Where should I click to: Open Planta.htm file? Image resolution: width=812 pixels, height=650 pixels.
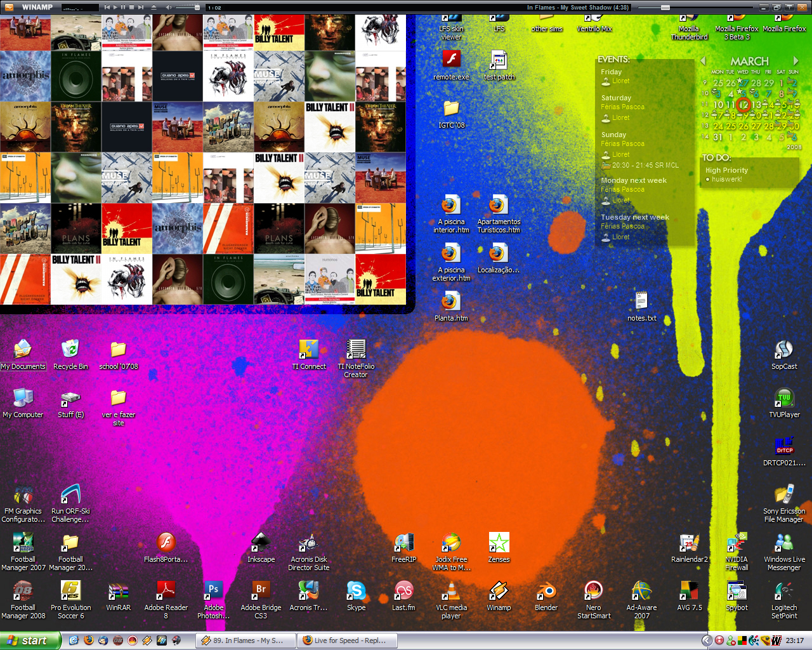pos(451,307)
